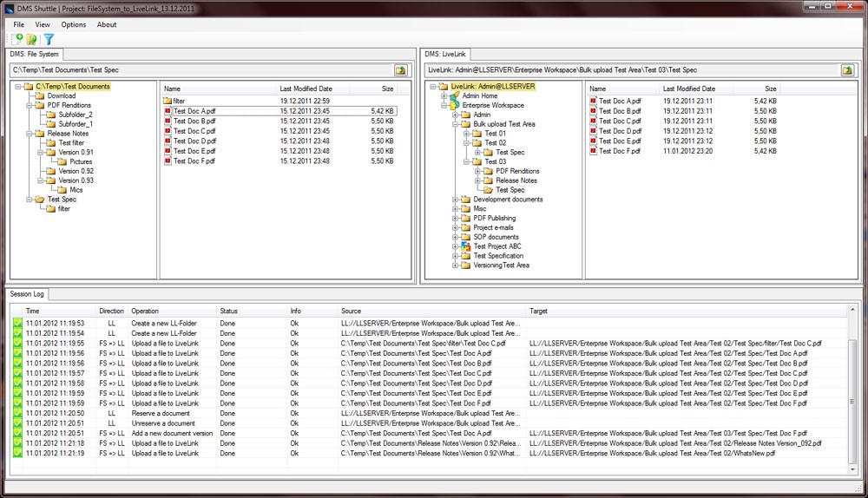Click the Mics folder icon
Image resolution: width=868 pixels, height=498 pixels.
coord(62,190)
